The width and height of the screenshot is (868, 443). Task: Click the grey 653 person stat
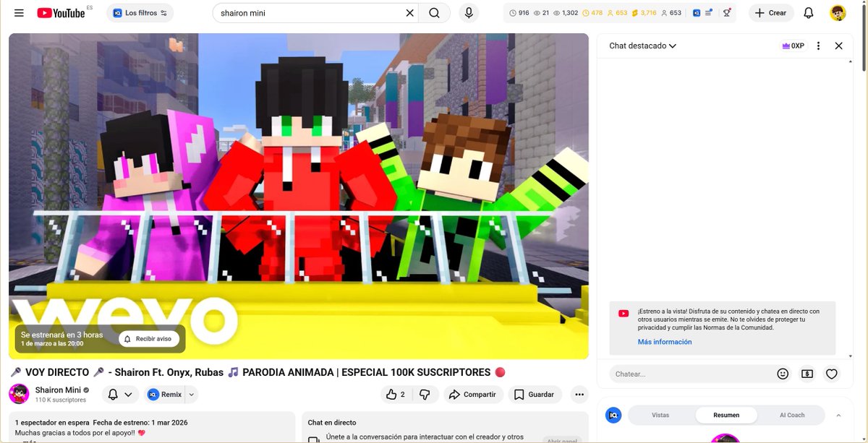pyautogui.click(x=671, y=13)
